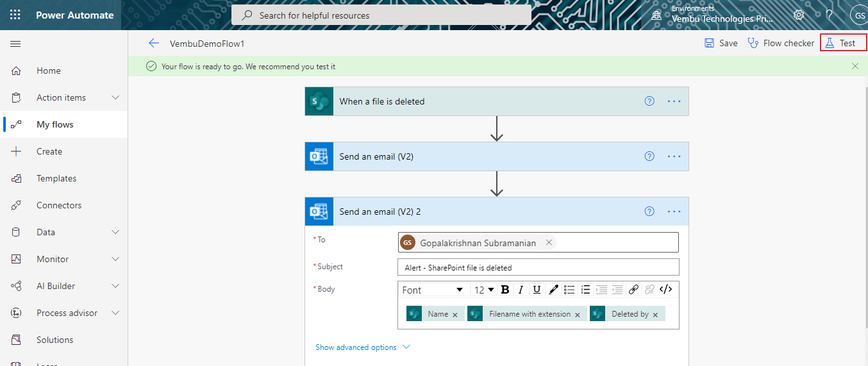868x366 pixels.
Task: Toggle Underline formatting
Action: coord(537,290)
